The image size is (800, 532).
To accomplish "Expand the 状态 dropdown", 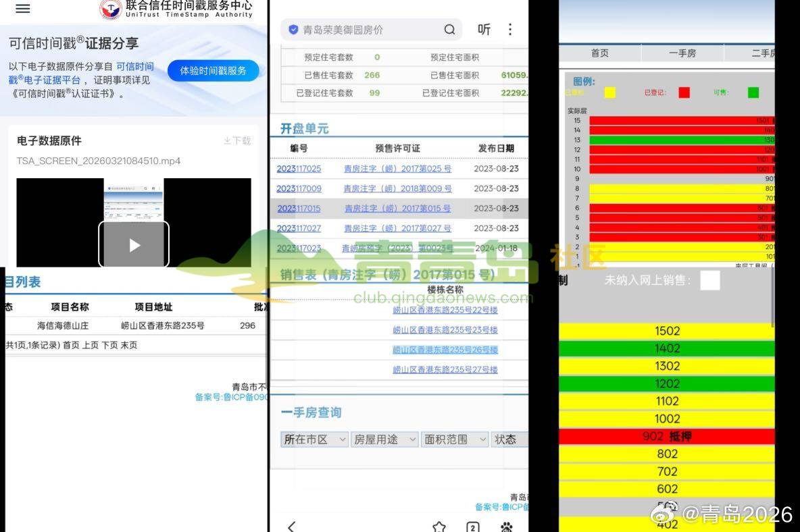I will [x=509, y=440].
